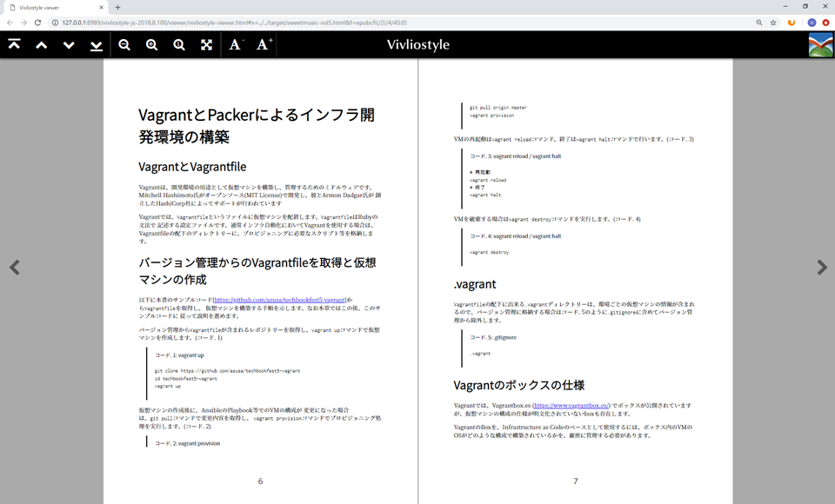Jump to last page in Vivliostyle toolbar
This screenshot has width=835, height=504.
(97, 45)
